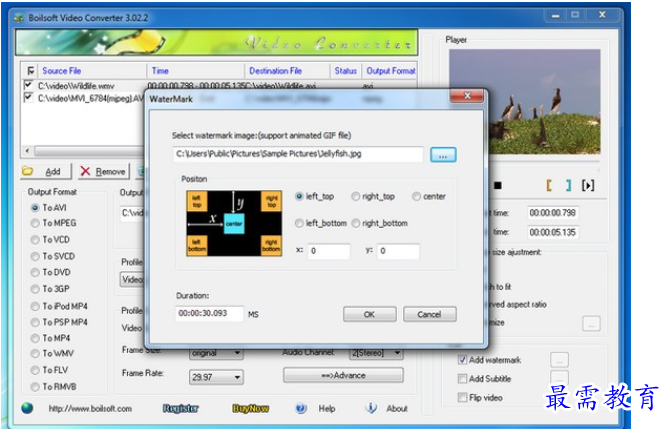
Task: Close the WaterMark dialog
Action: coord(467,96)
